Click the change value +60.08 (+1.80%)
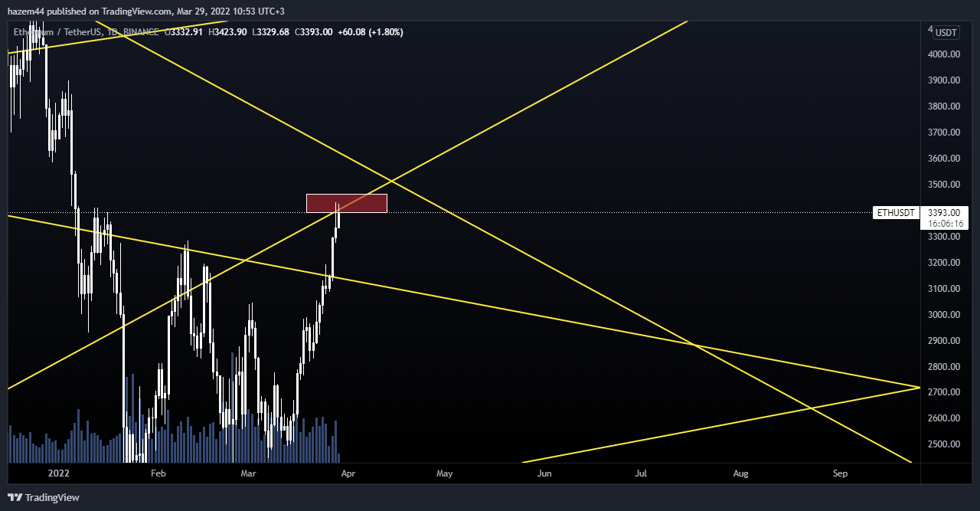 [x=371, y=32]
